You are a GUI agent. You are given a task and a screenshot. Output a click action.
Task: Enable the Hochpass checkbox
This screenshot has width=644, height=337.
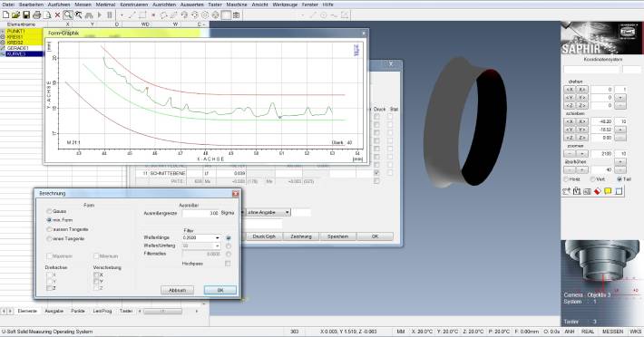[x=228, y=264]
